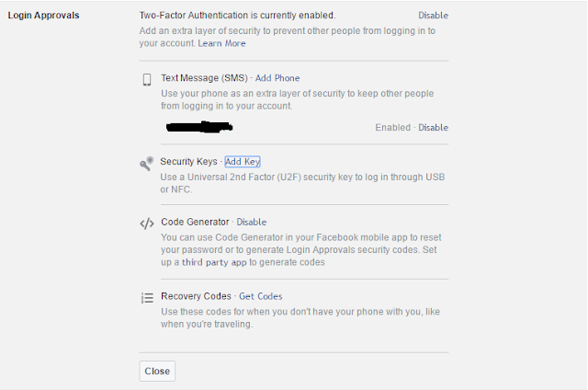Close the Login Approvals panel

[x=157, y=372]
